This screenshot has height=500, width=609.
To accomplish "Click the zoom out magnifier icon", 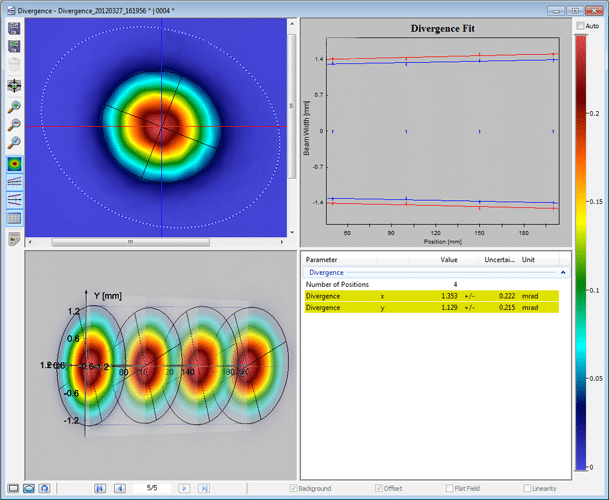I will (x=14, y=125).
